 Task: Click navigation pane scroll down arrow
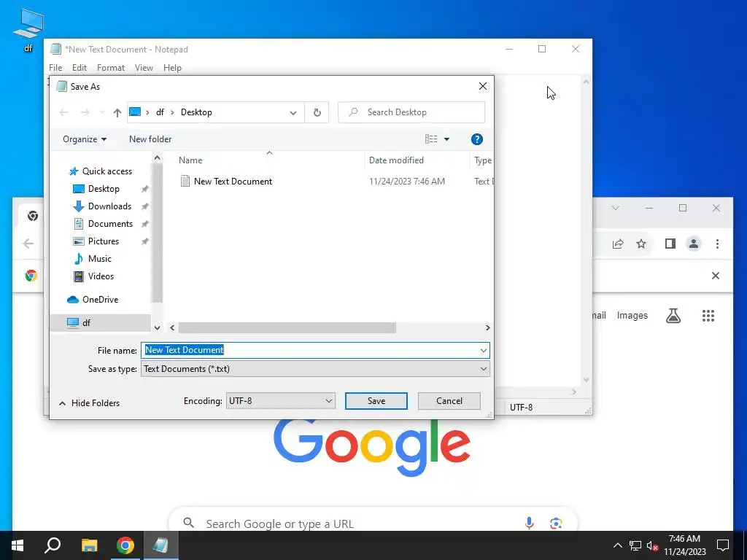click(x=158, y=327)
